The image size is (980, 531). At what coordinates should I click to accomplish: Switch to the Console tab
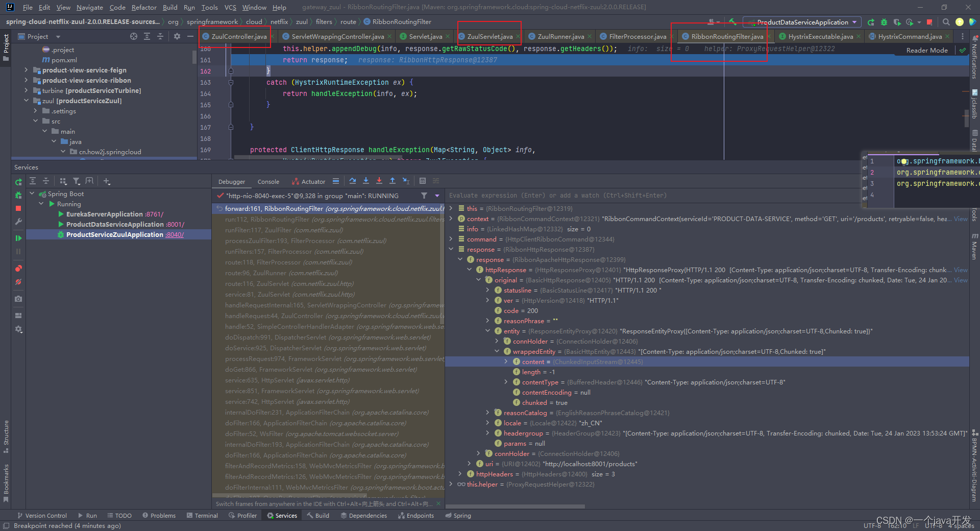(268, 181)
